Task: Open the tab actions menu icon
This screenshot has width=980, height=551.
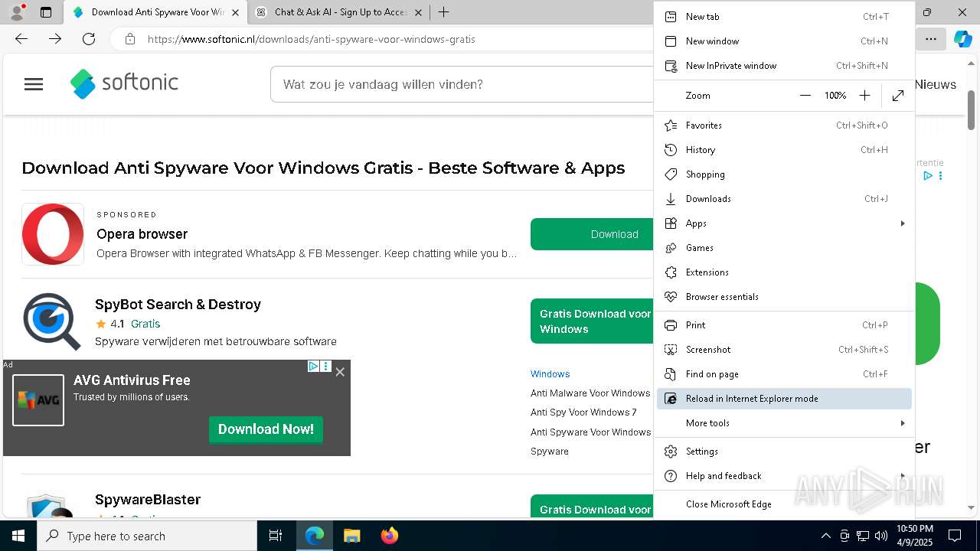Action: tap(46, 12)
